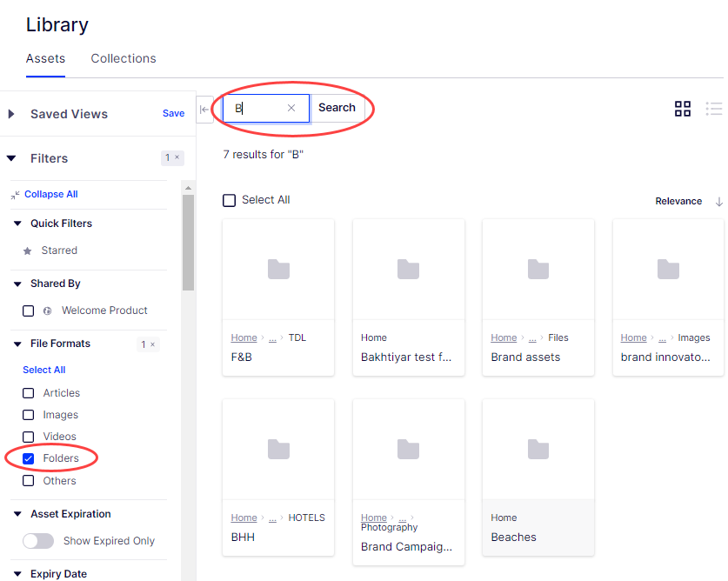
Task: Expand breadcrumb ellipsis on BHH card
Action: pos(272,518)
